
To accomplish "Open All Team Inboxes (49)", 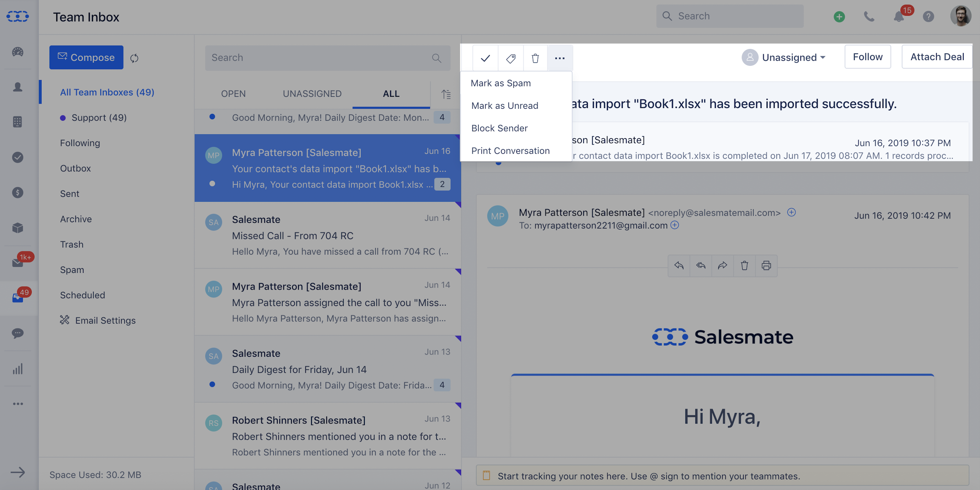I will click(x=107, y=92).
